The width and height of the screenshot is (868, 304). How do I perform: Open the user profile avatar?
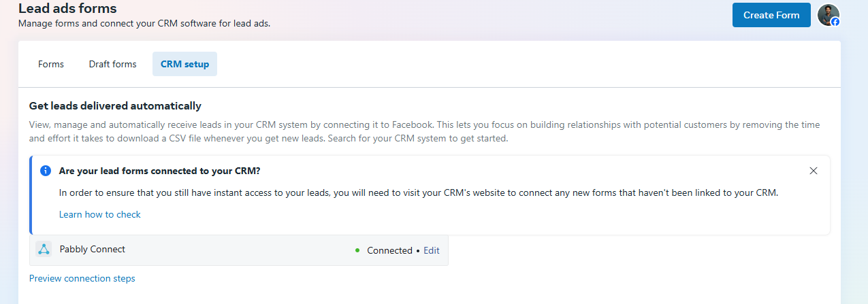tap(828, 15)
